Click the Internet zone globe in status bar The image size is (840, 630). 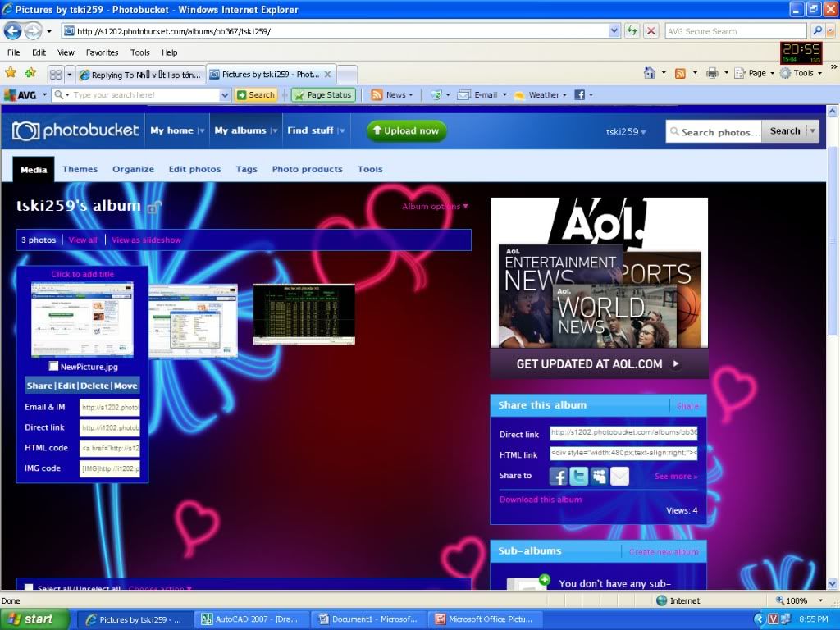662,600
